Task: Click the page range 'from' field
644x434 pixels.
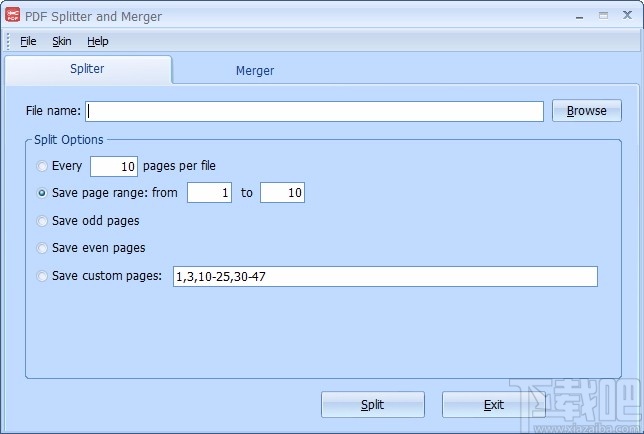Action: 209,193
